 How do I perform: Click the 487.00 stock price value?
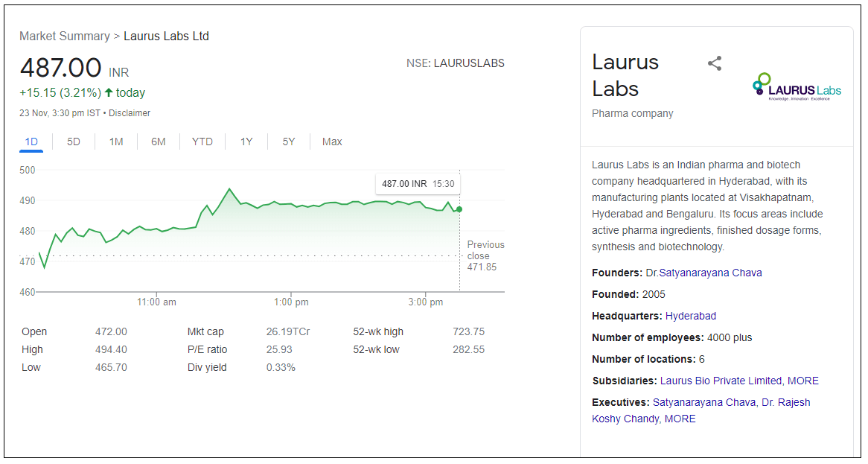60,68
